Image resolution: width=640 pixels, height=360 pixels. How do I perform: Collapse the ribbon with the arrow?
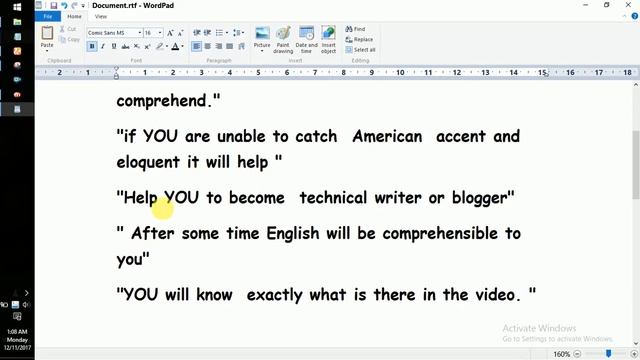(624, 16)
